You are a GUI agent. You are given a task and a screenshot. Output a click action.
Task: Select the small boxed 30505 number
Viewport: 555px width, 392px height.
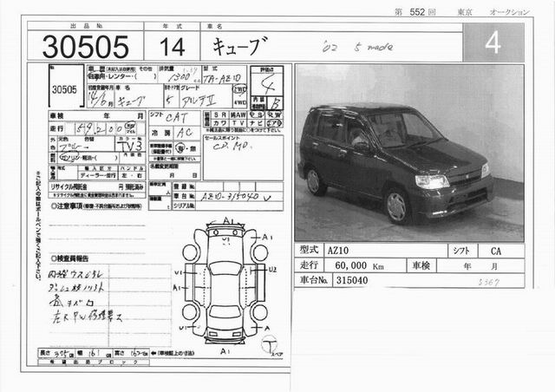tap(64, 89)
